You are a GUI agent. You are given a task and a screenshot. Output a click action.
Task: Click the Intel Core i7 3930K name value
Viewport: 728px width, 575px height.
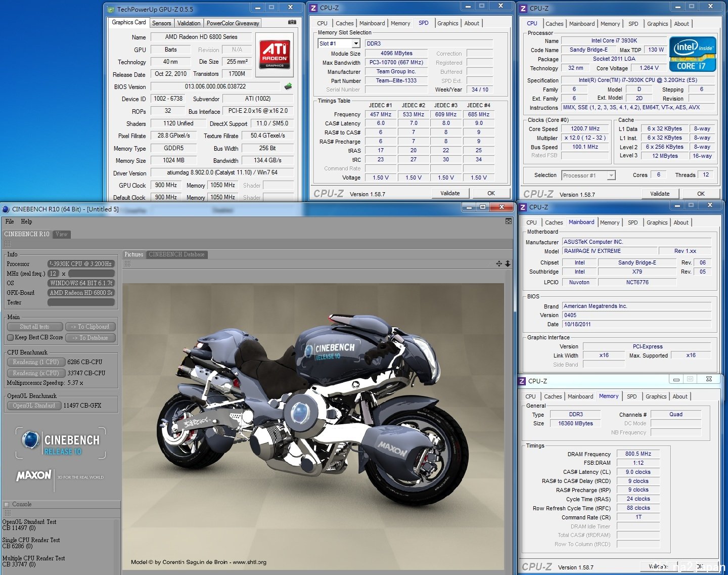coord(614,40)
